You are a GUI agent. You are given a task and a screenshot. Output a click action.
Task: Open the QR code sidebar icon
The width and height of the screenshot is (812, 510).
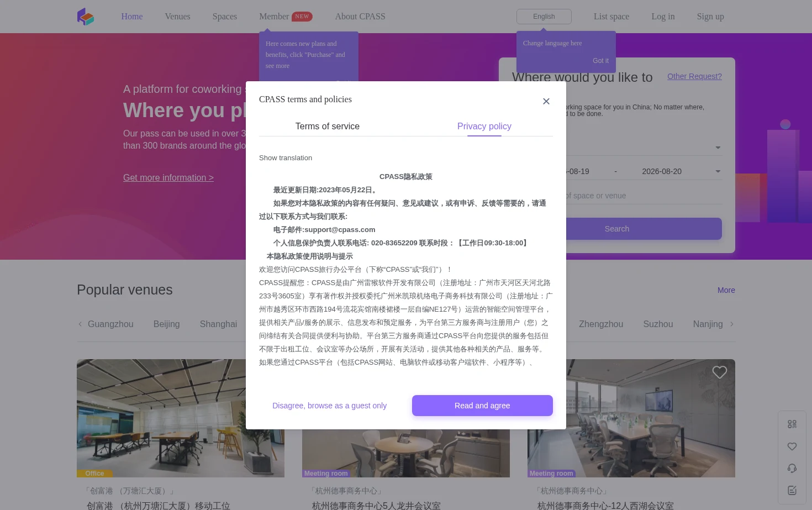click(792, 424)
